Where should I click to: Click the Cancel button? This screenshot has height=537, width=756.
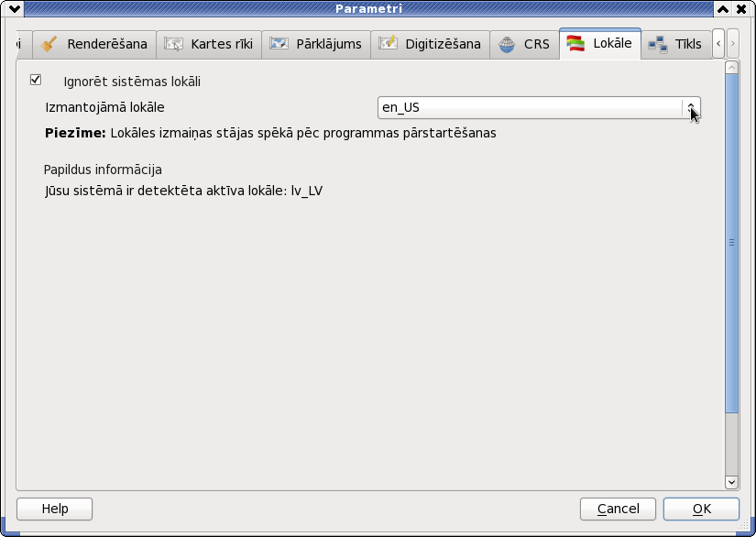coord(618,509)
